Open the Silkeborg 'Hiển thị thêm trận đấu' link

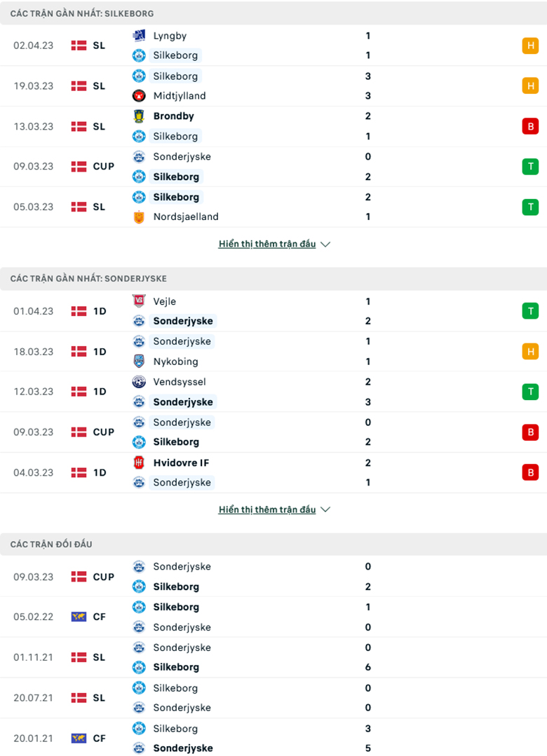(x=266, y=244)
